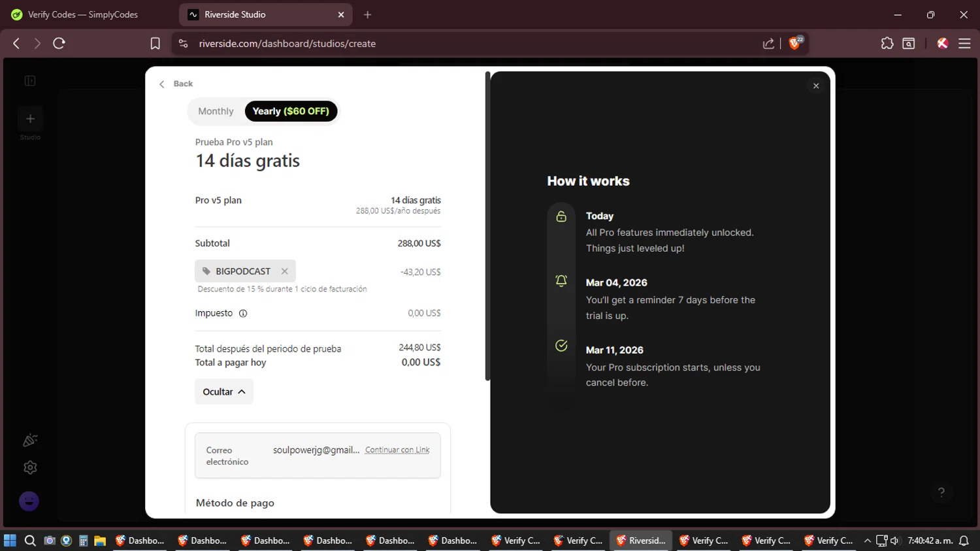
Task: Open the help question mark button
Action: tap(941, 492)
